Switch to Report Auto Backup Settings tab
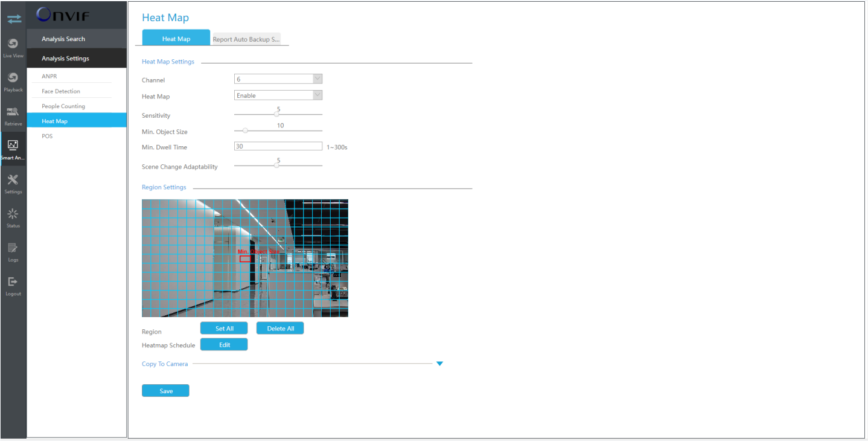Screen dimensions: 868x441 tap(246, 39)
